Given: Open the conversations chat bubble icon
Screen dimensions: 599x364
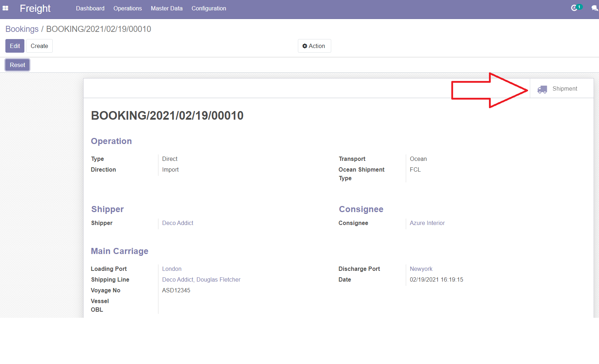Looking at the screenshot, I should pos(594,8).
